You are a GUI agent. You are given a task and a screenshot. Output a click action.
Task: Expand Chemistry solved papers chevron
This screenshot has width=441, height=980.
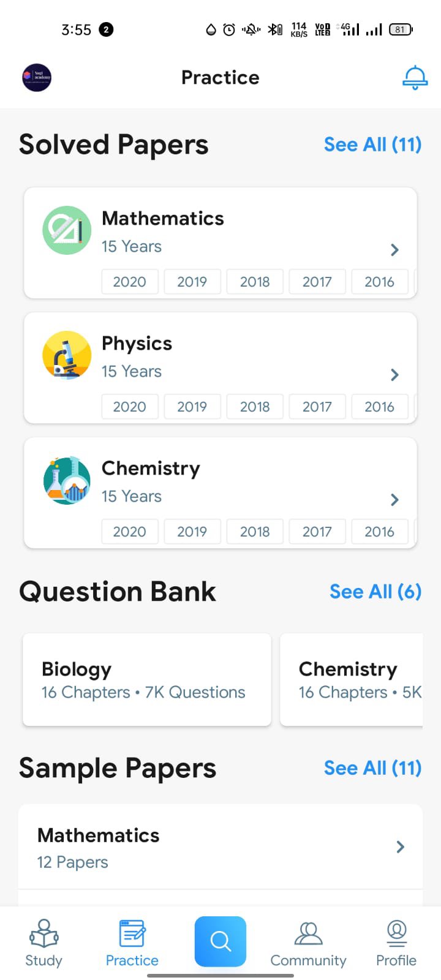point(394,500)
